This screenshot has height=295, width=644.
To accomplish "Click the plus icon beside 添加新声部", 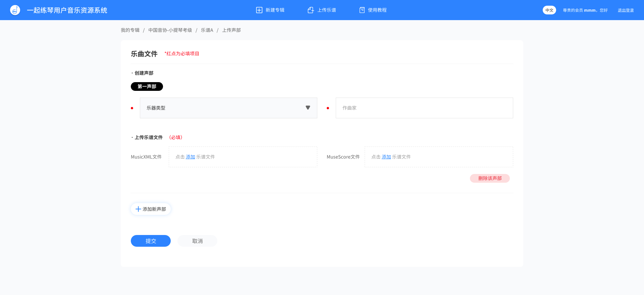I will click(138, 209).
